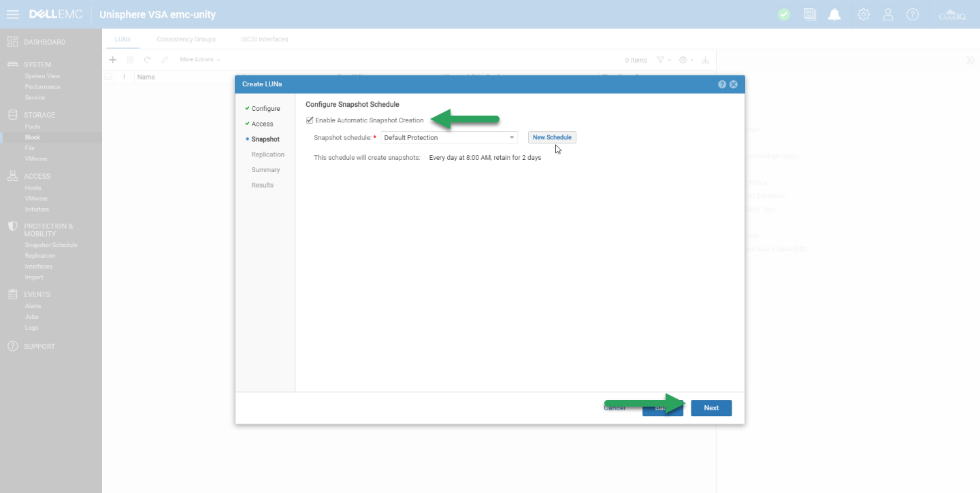Open Interfaces in sidebar
The width and height of the screenshot is (980, 493).
point(38,267)
